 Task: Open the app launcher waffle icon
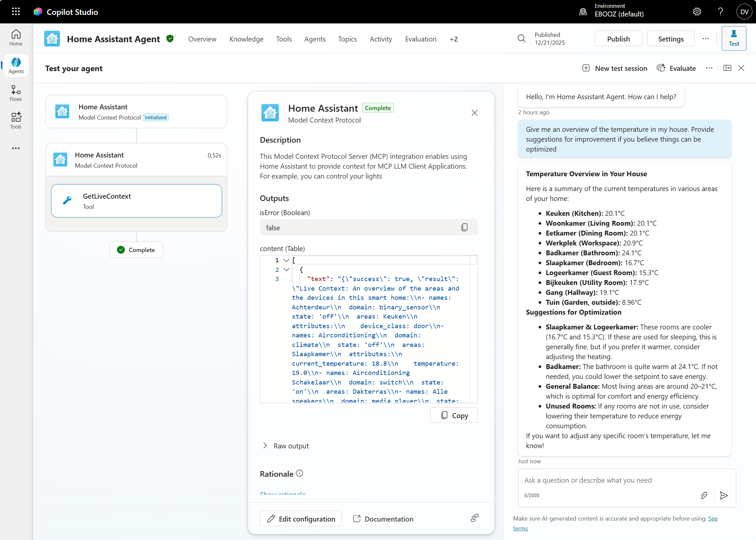(15, 12)
